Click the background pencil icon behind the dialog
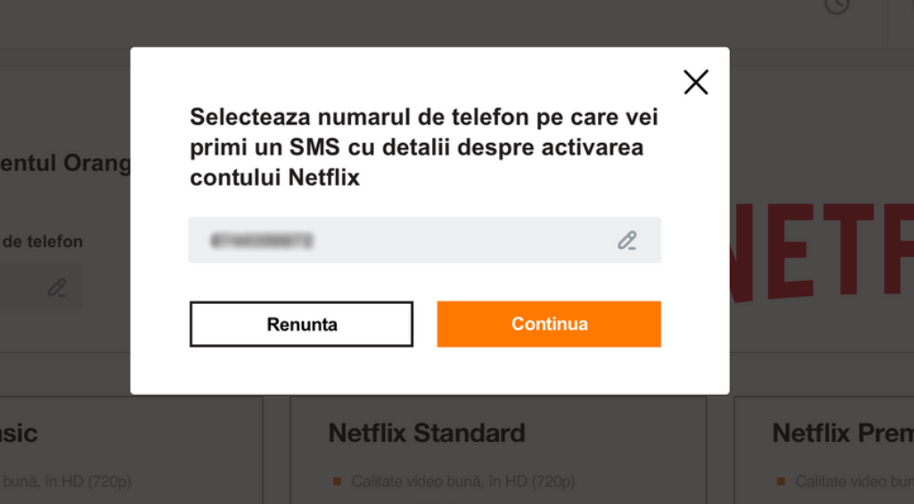This screenshot has width=914, height=504. click(x=57, y=288)
